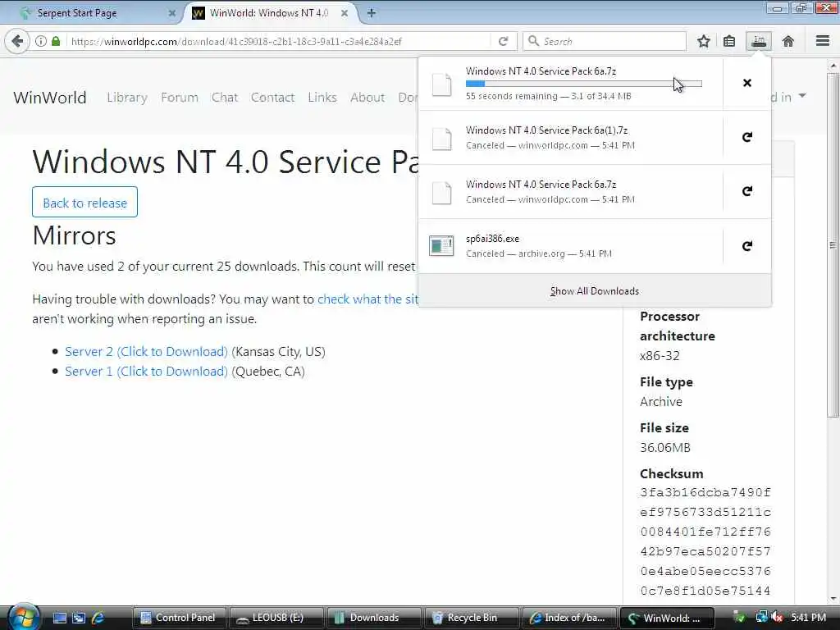Retry the sp6ai386.exe download
840x630 pixels.
[x=747, y=246]
